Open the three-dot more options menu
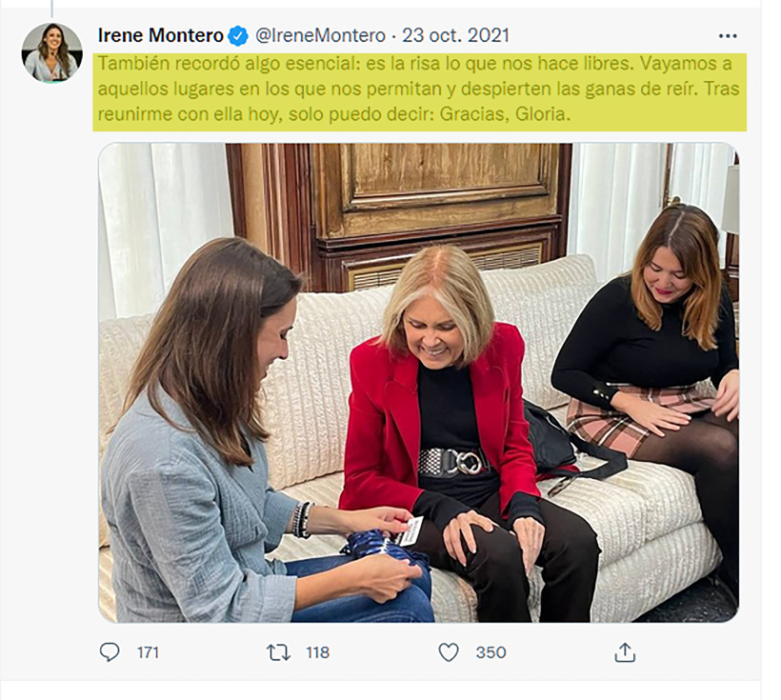Image resolution: width=781 pixels, height=700 pixels. (x=728, y=36)
